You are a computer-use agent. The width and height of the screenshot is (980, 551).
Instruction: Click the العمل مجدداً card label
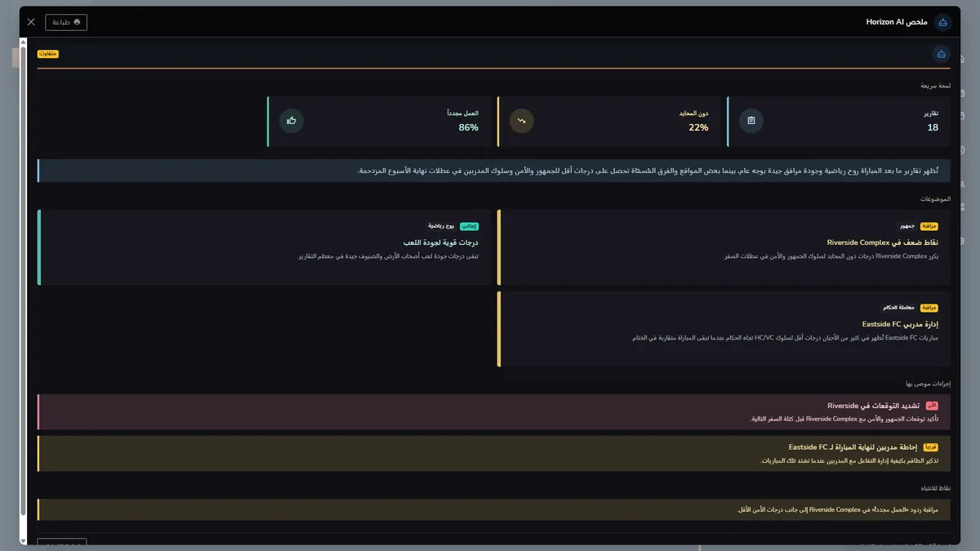tap(463, 113)
